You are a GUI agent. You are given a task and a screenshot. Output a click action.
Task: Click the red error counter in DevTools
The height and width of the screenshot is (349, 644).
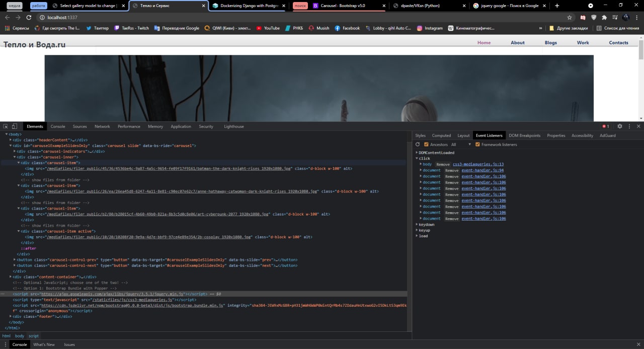[x=606, y=126]
